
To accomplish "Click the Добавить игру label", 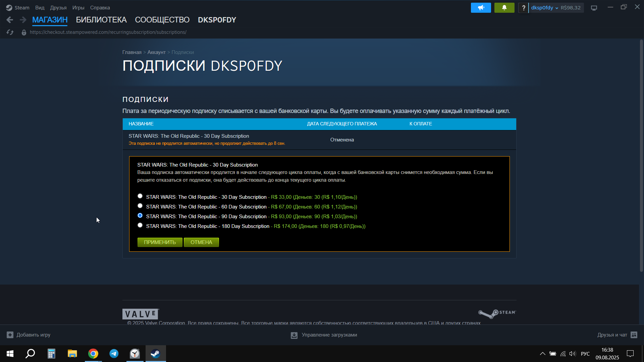I will (x=33, y=335).
